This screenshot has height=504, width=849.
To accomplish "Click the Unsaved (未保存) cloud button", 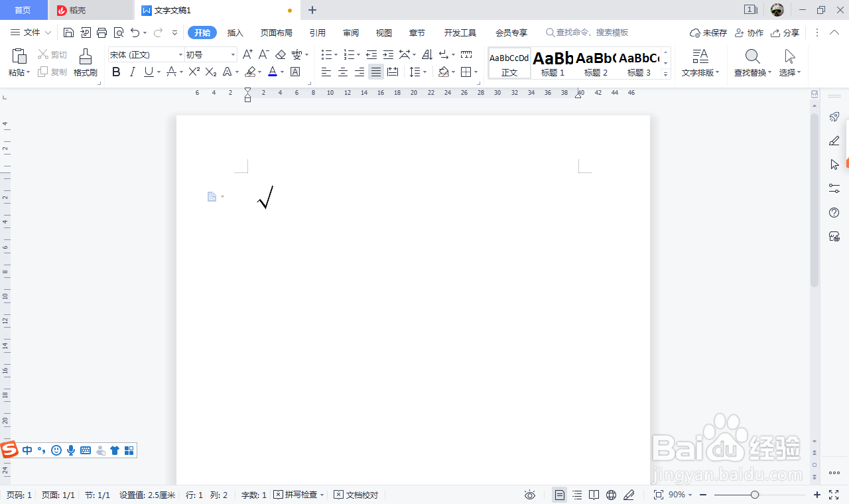I will tap(708, 32).
